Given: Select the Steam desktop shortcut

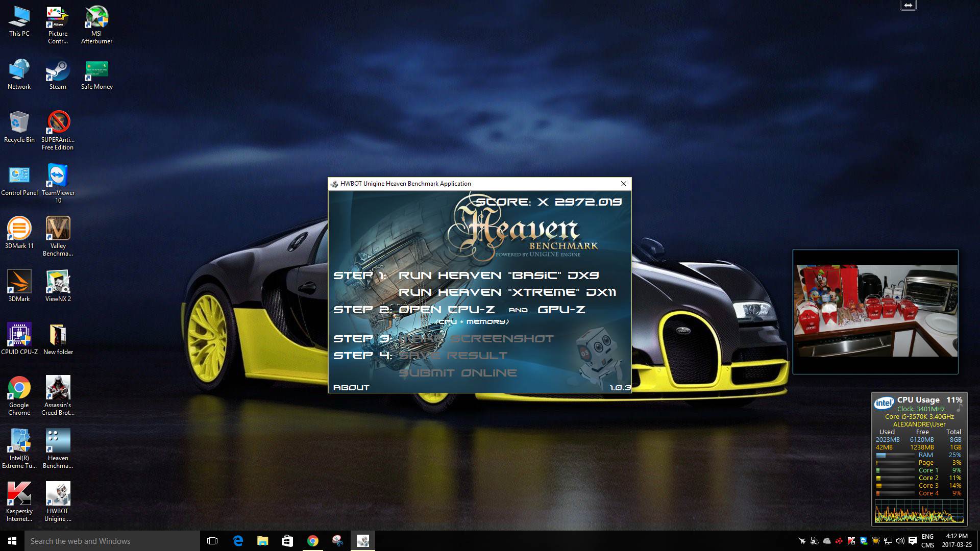Looking at the screenshot, I should pos(58,74).
